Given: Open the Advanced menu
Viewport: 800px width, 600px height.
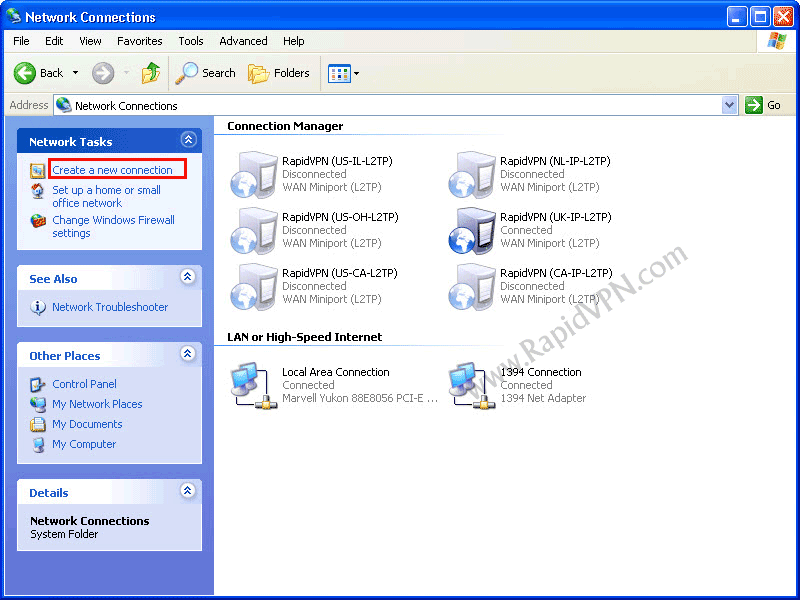Looking at the screenshot, I should click(x=243, y=41).
